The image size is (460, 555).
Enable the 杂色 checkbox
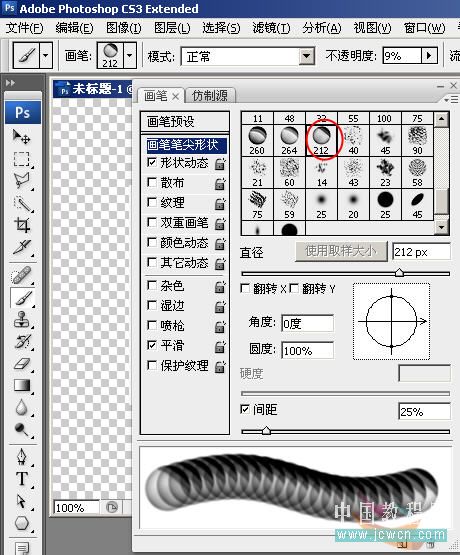pos(152,285)
